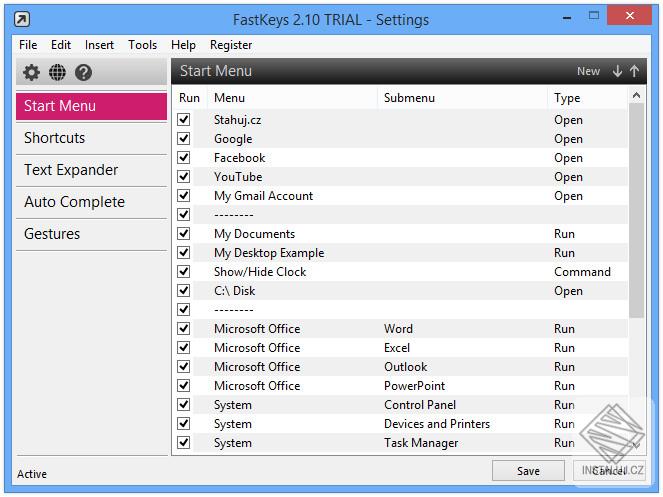663x497 pixels.
Task: Select the My Documents entry
Action: point(255,234)
